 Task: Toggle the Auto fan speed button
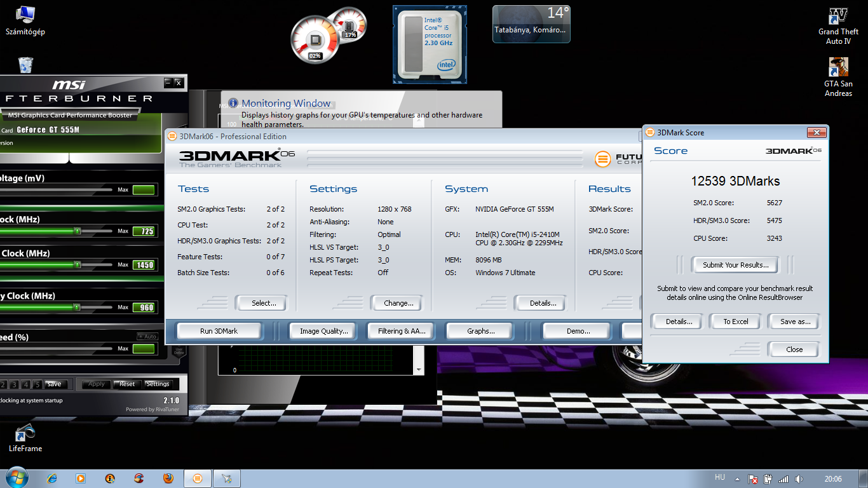pos(147,337)
